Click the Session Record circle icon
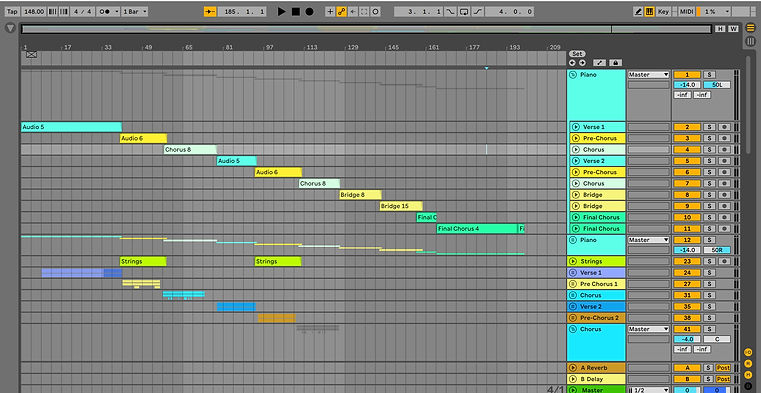This screenshot has width=761, height=393. click(x=375, y=12)
